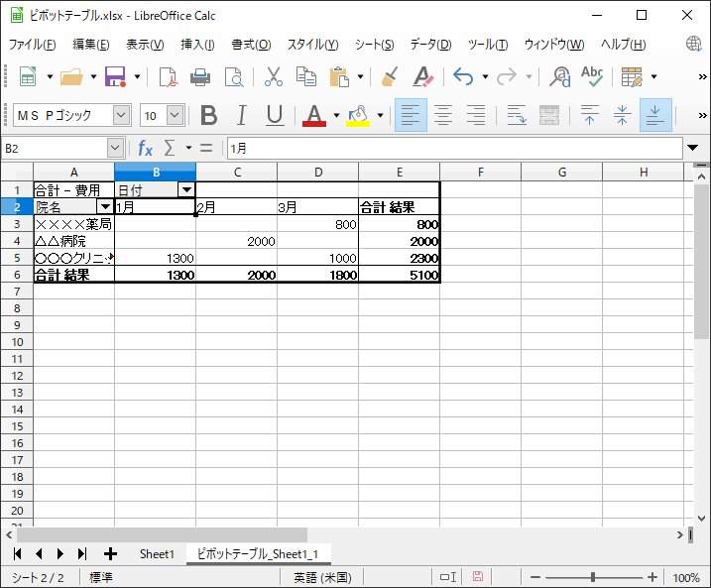Export directly as PDF
Viewport: 711px width, 588px height.
pos(169,76)
